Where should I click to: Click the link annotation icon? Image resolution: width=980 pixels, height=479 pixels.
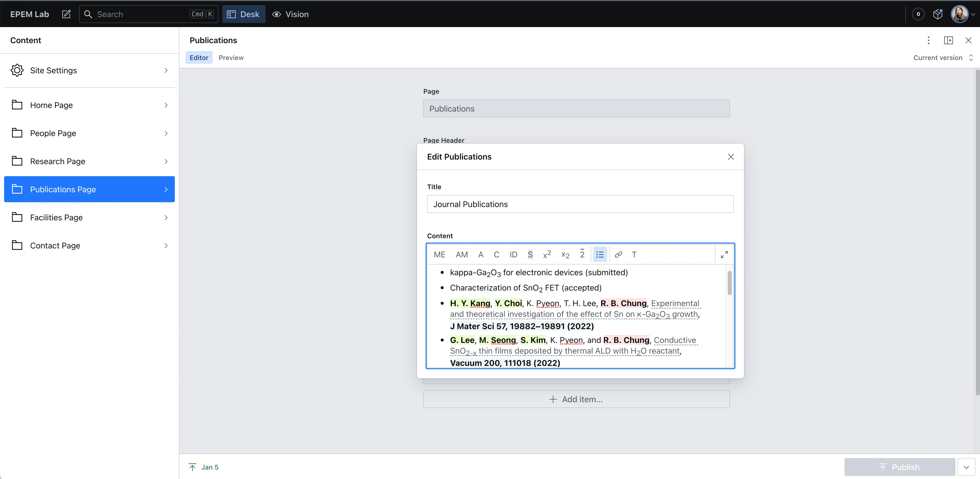pos(618,255)
